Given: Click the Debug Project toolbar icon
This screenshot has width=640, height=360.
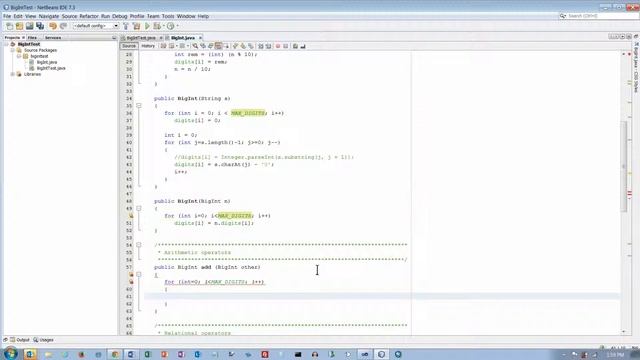Looking at the screenshot, I should pos(157,26).
